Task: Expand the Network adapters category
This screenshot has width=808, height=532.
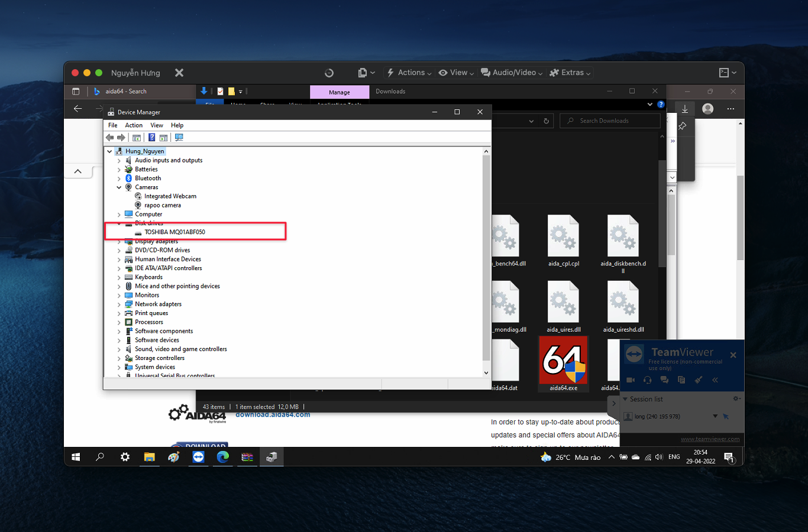Action: click(x=119, y=304)
